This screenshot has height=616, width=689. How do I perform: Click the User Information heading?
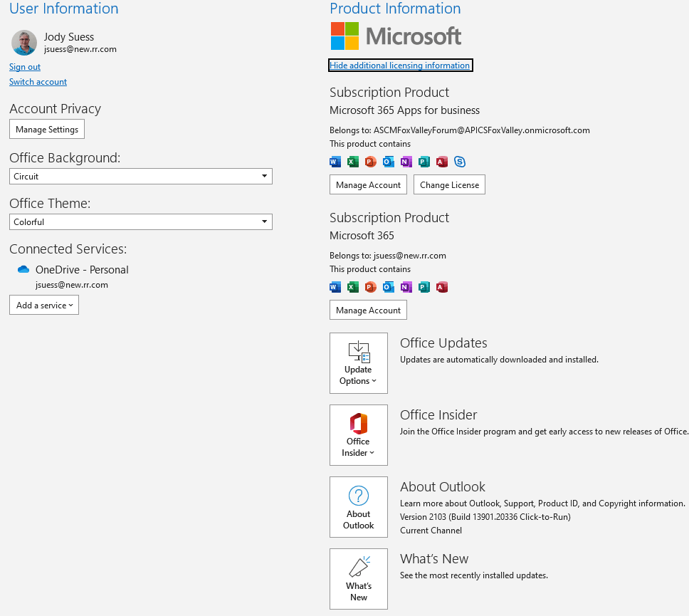pos(64,9)
